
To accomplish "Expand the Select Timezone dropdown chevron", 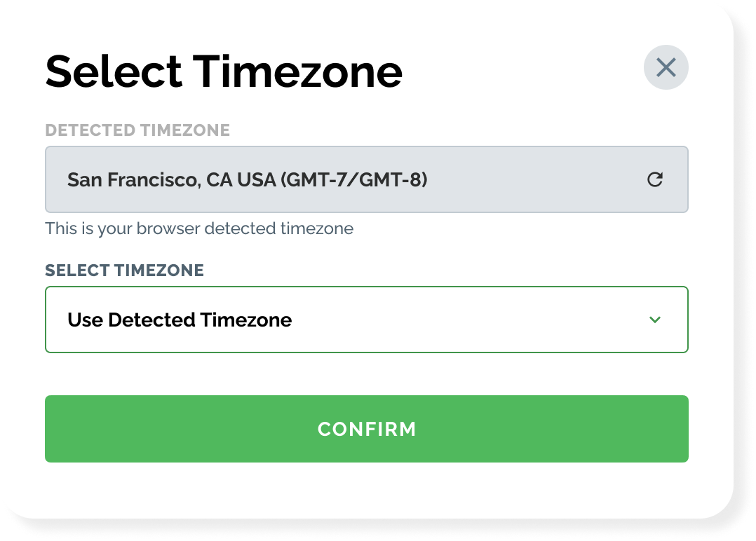I will [x=655, y=320].
